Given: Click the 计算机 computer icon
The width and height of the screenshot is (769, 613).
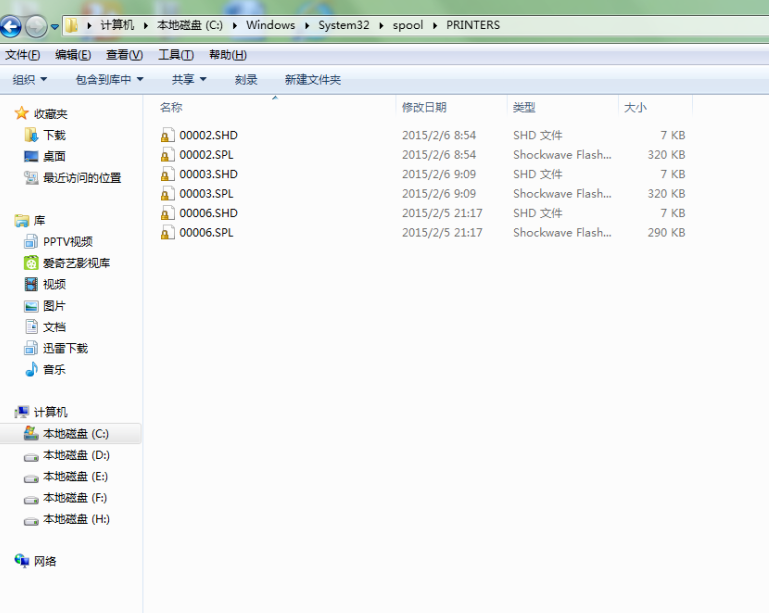Looking at the screenshot, I should 22,412.
